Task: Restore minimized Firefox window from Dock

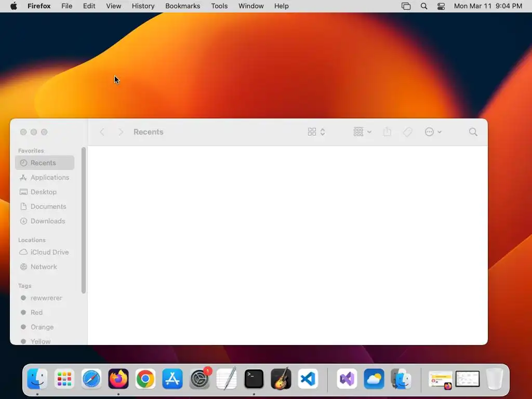Action: point(441,379)
